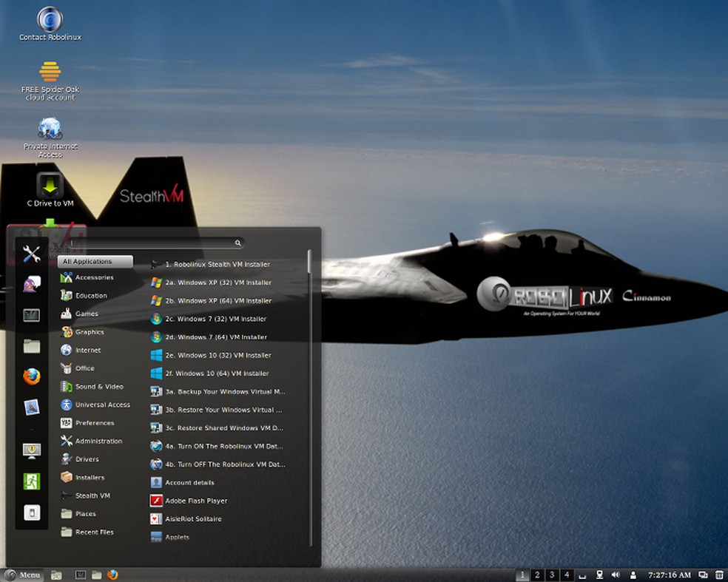Launch Firefox from the menu favorites sidebar
The width and height of the screenshot is (728, 582).
[32, 376]
